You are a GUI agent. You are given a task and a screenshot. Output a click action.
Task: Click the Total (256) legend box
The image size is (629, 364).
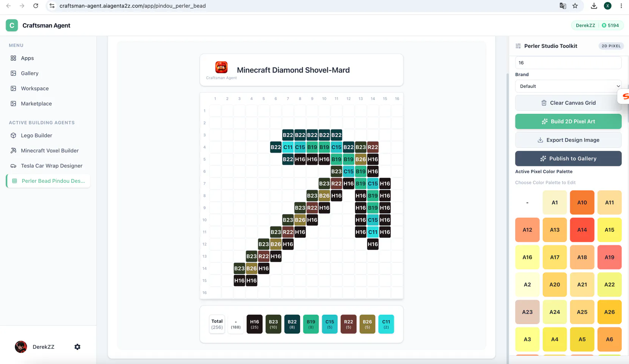tap(217, 324)
